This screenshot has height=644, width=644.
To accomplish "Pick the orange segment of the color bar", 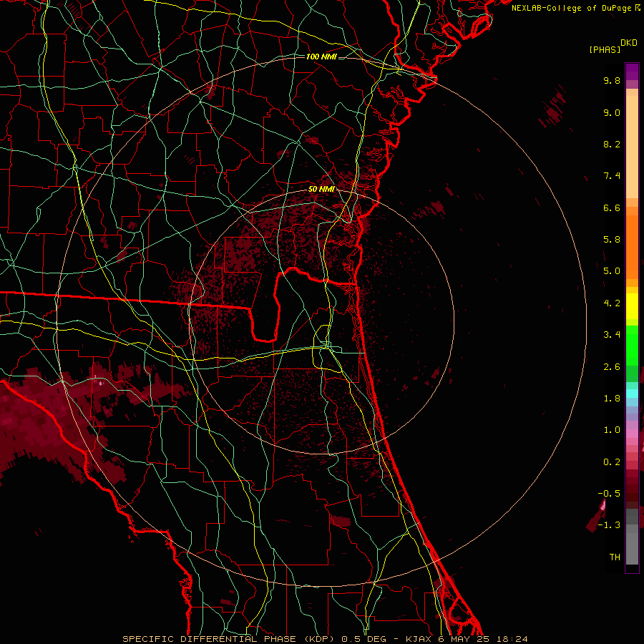I will tap(632, 246).
